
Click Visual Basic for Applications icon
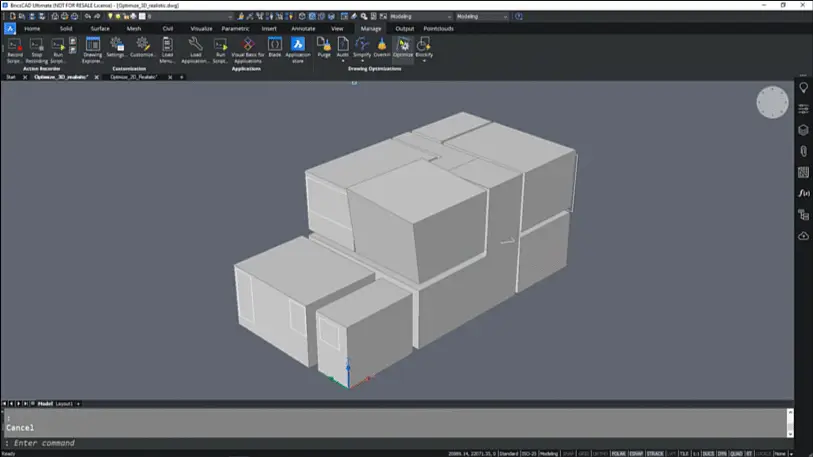[x=248, y=45]
